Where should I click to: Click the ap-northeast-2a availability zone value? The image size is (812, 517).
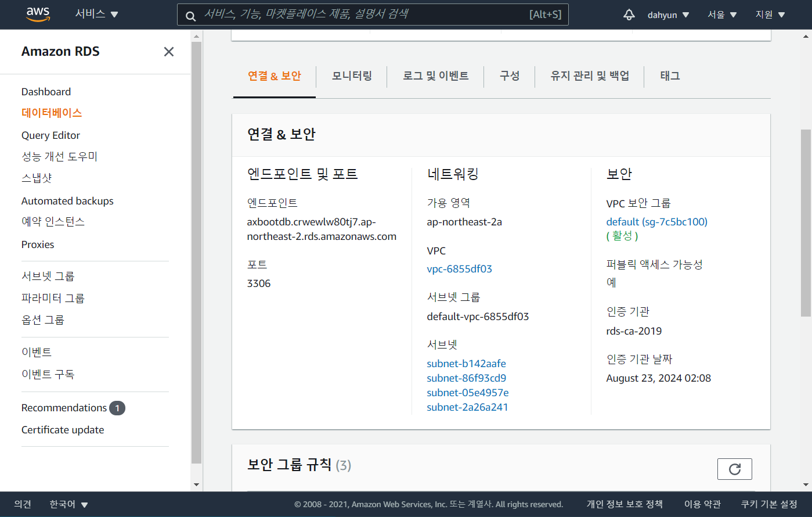[464, 222]
